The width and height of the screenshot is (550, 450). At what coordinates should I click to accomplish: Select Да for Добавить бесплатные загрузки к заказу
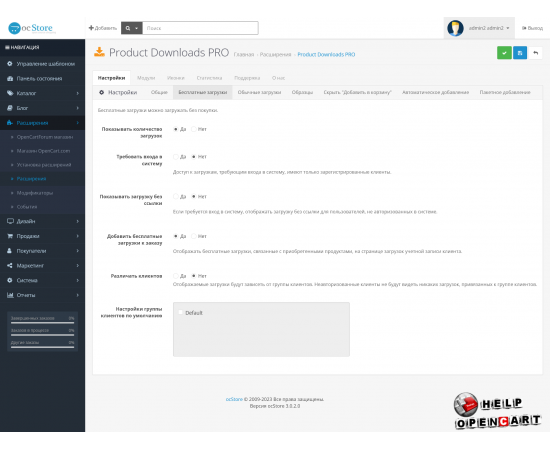click(x=176, y=236)
